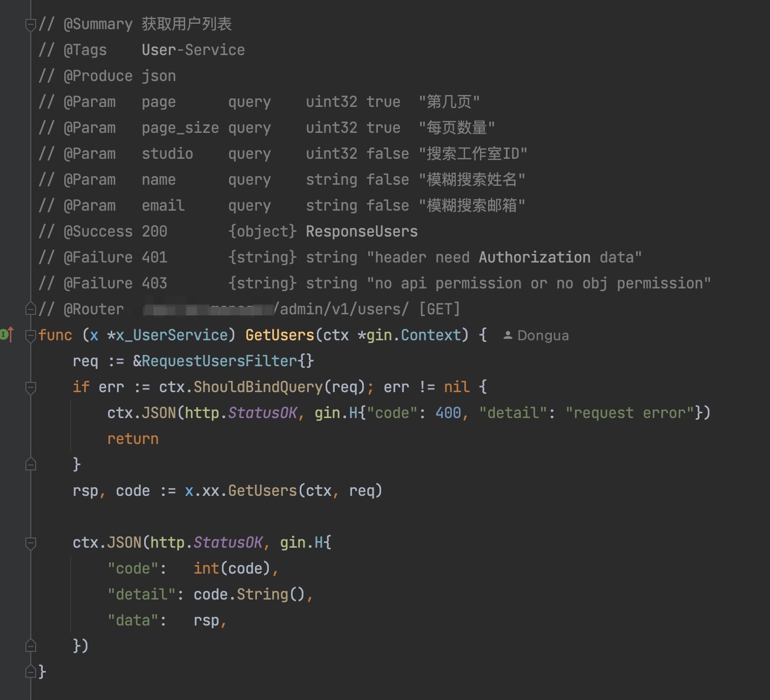Click GetUsers in the x.xx.GetUsers call
Screen dimensions: 770x700
(262, 490)
